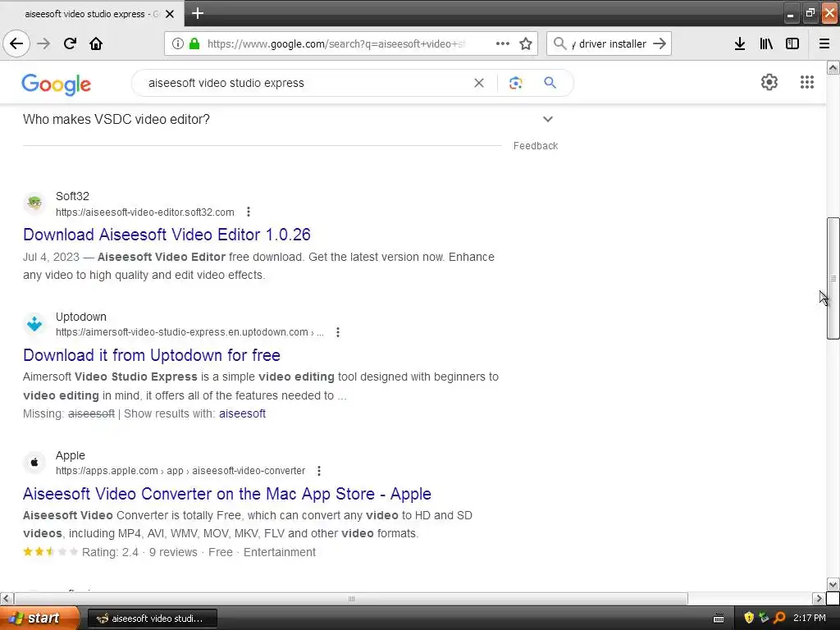Click the vertical scrollbar up arrow
The image size is (840, 630).
[833, 67]
